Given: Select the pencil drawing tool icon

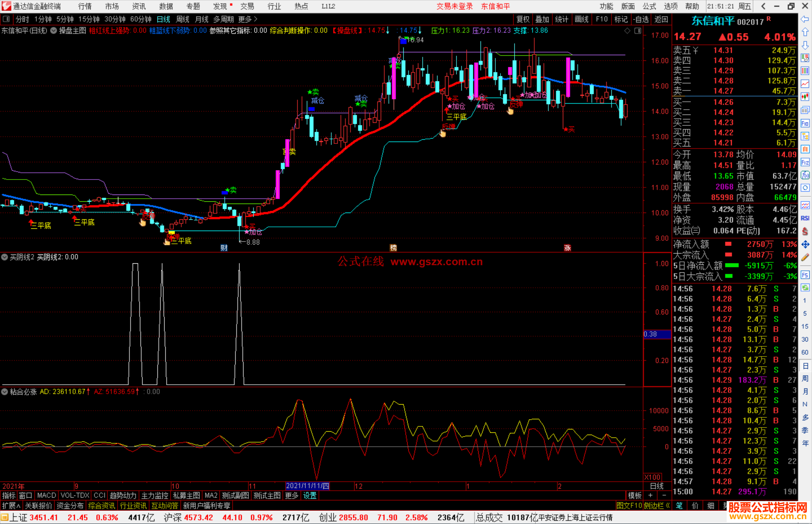Looking at the screenshot, I should pyautogui.click(x=805, y=258).
